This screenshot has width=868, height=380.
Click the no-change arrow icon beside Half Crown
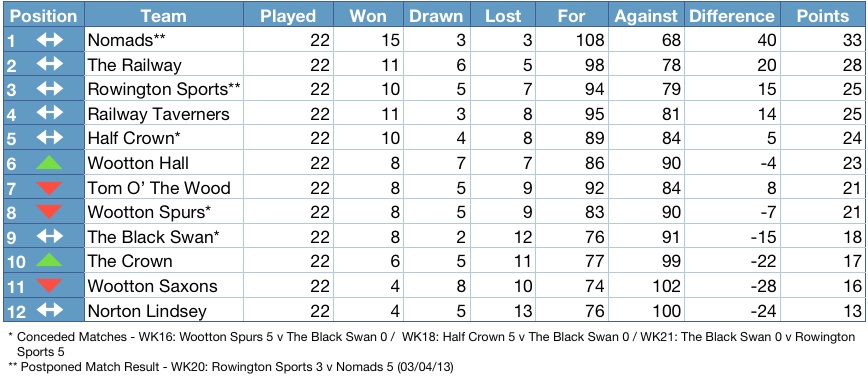(x=50, y=138)
